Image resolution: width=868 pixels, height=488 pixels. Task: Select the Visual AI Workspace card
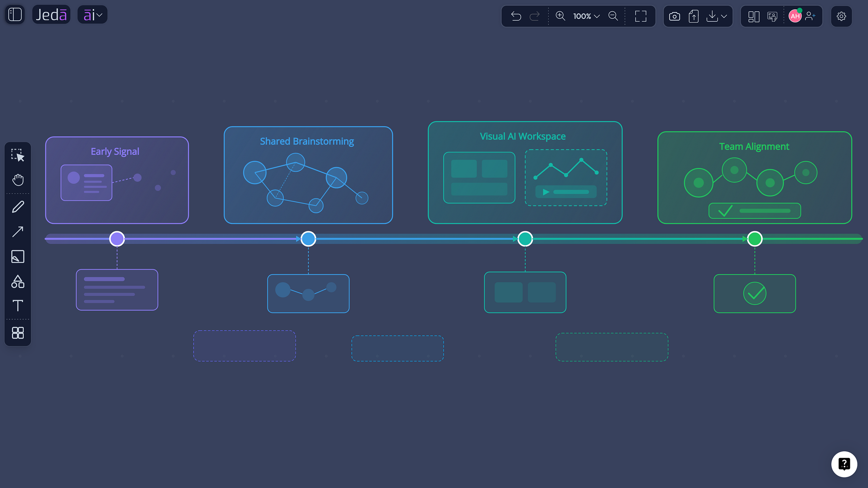[x=525, y=172]
